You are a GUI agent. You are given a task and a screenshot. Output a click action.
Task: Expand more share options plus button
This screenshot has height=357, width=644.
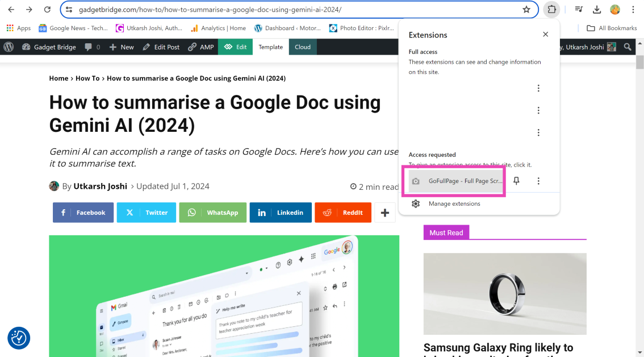(x=385, y=213)
